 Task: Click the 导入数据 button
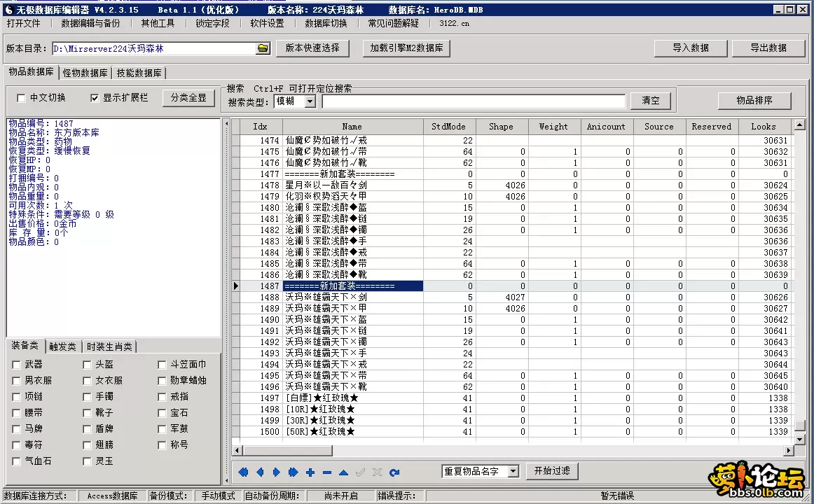691,48
